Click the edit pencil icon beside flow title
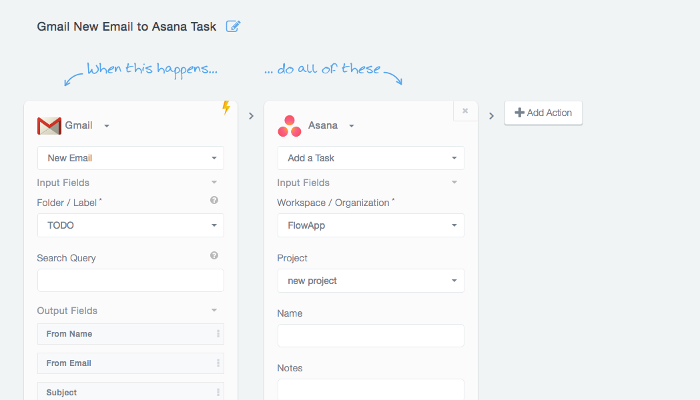The height and width of the screenshot is (400, 700). click(x=233, y=26)
